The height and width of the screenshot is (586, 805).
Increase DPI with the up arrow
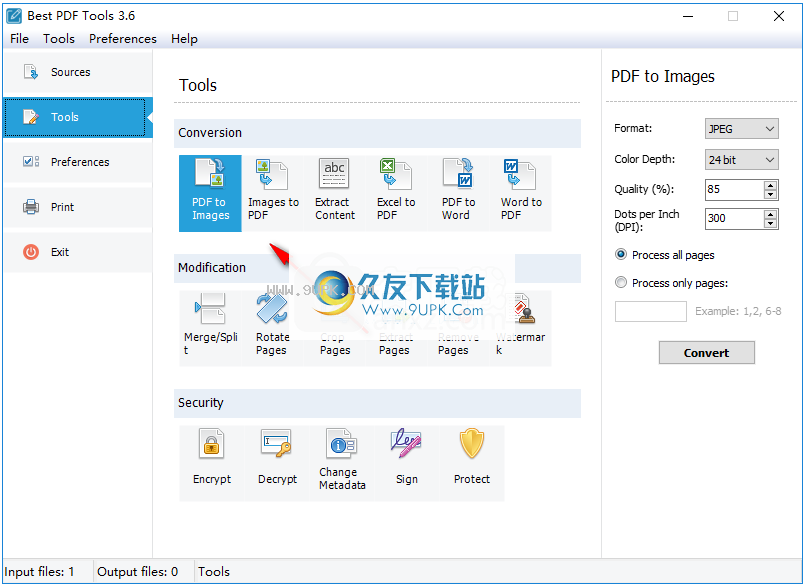(x=770, y=214)
